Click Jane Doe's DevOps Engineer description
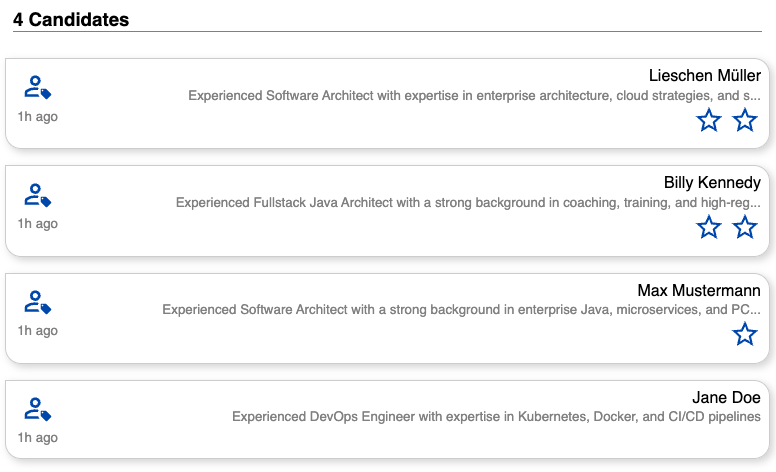This screenshot has height=472, width=776. [x=496, y=417]
